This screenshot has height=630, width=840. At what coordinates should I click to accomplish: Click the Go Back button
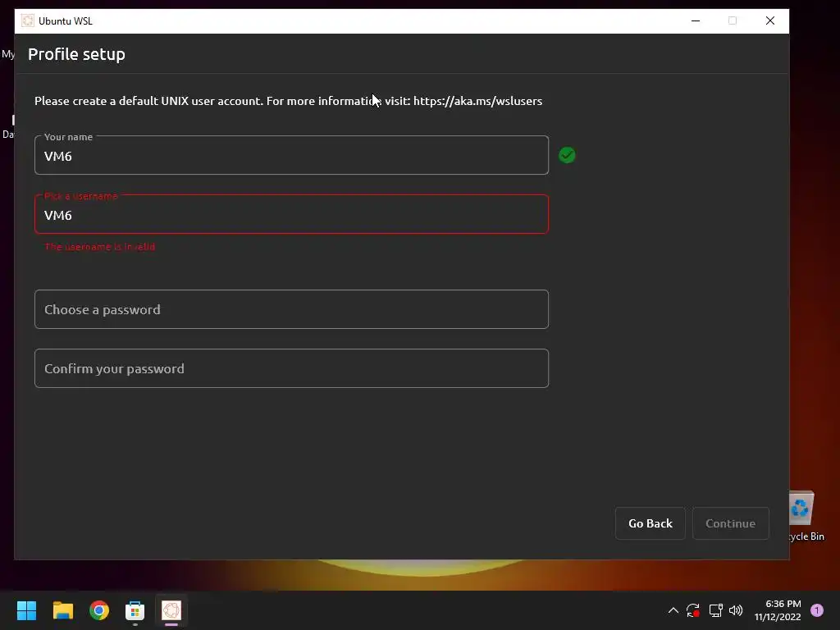tap(650, 523)
